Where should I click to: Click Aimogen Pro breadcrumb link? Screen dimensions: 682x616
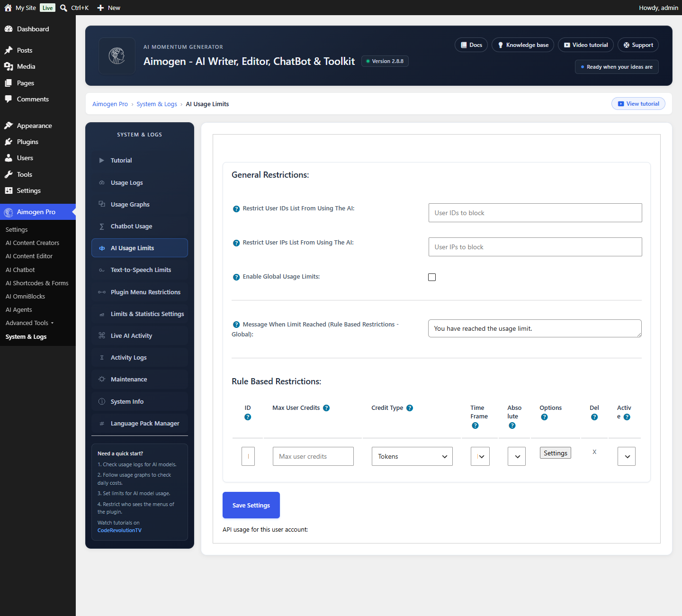pos(110,104)
